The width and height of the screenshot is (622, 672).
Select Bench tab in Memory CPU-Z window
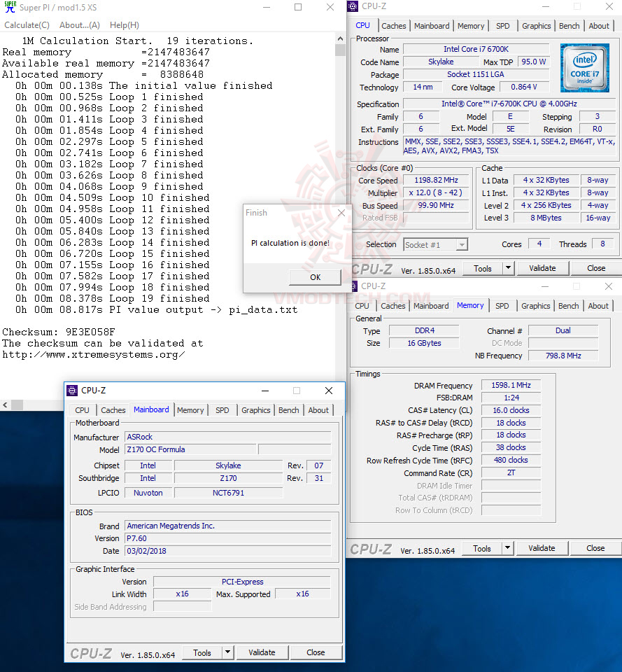coord(568,306)
